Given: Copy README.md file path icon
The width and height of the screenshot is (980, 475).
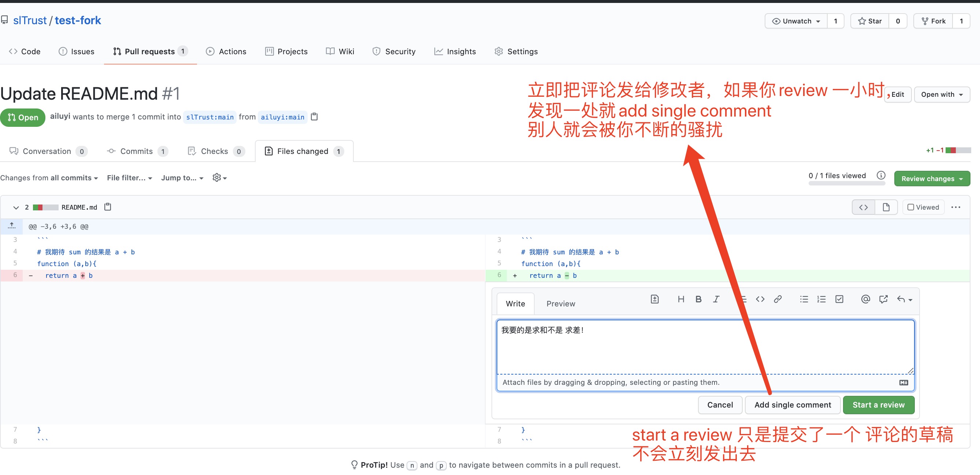Looking at the screenshot, I should [108, 207].
